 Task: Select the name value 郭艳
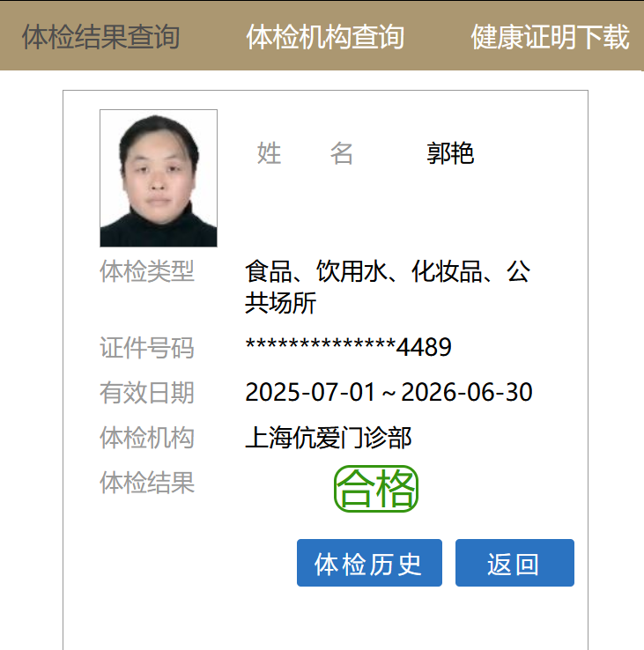pyautogui.click(x=450, y=153)
